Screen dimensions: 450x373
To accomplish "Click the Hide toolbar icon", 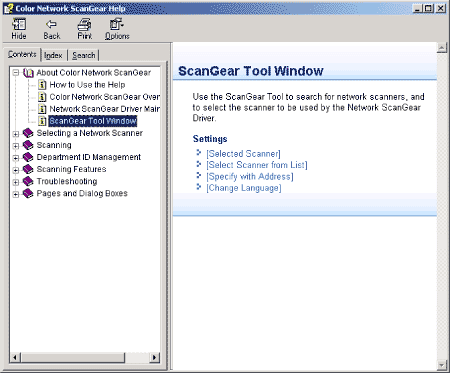I will (19, 24).
